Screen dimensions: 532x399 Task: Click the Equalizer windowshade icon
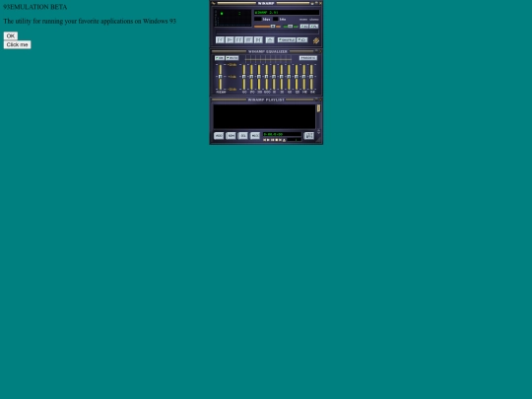316,51
